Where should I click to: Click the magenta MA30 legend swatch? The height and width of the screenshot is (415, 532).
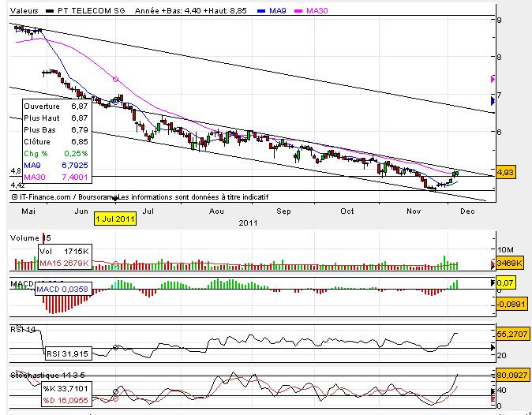pos(298,11)
